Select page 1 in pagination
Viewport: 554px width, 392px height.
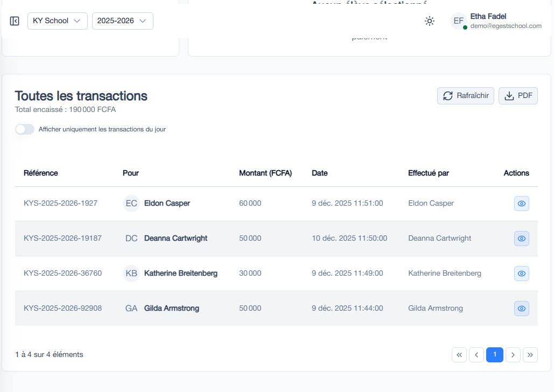coord(494,354)
